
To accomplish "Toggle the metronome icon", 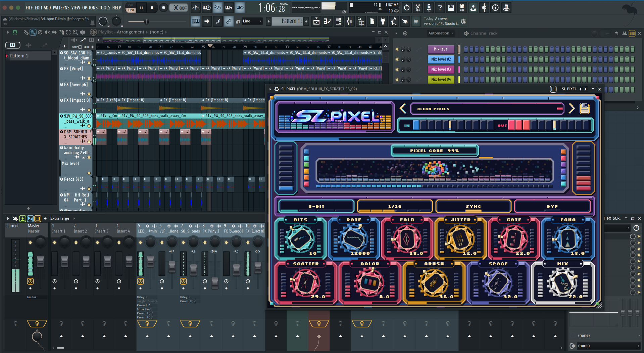I will coord(196,7).
